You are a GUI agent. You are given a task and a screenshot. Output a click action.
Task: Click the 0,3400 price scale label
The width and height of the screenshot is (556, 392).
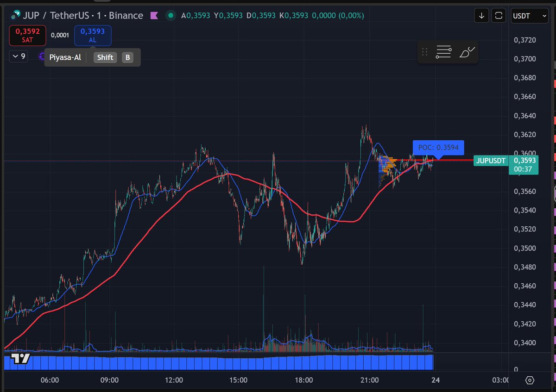point(525,342)
